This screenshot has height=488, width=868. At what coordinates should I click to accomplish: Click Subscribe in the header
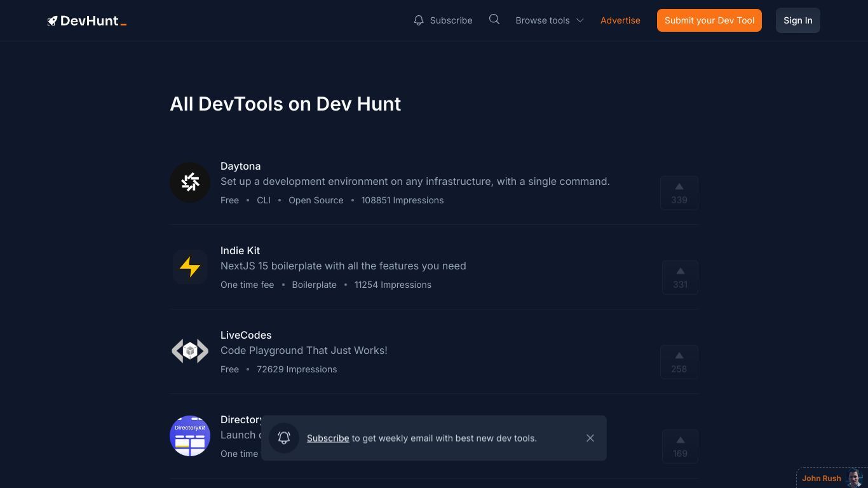(451, 20)
